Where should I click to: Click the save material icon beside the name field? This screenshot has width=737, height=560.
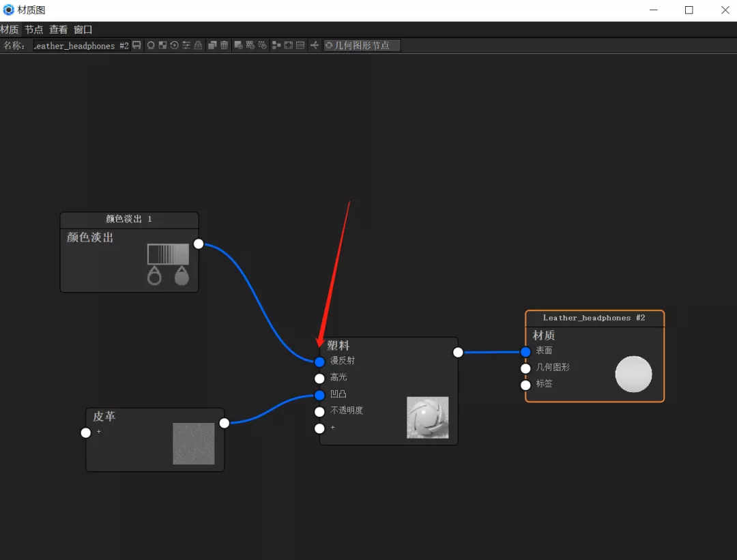coord(136,45)
